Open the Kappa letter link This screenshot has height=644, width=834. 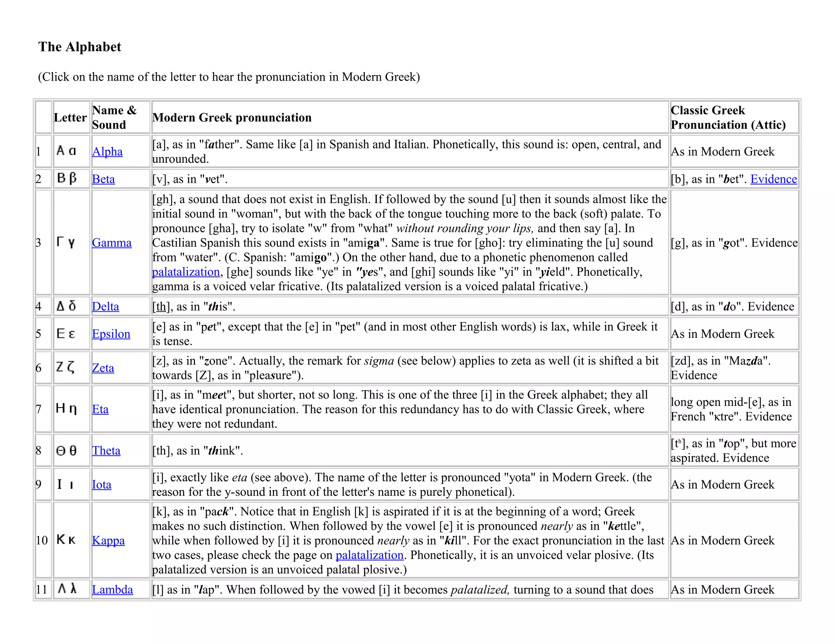[x=108, y=541]
